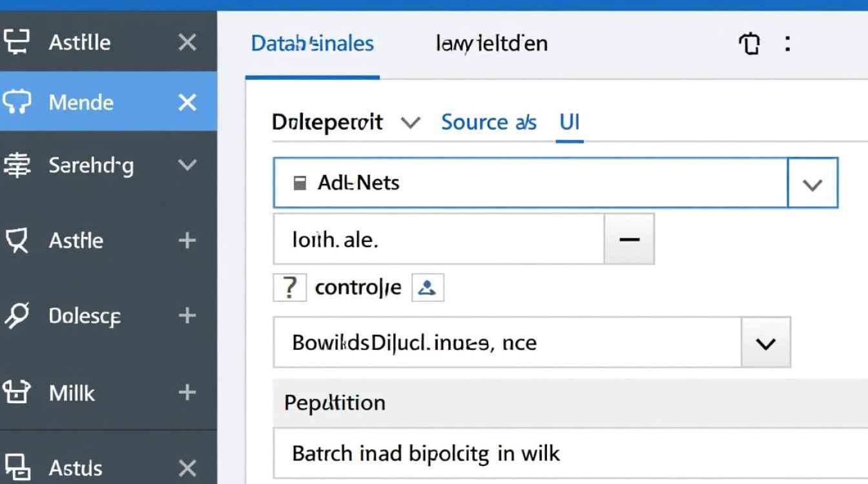Click the Mende sidebar icon
The height and width of the screenshot is (484, 868).
coord(17,102)
